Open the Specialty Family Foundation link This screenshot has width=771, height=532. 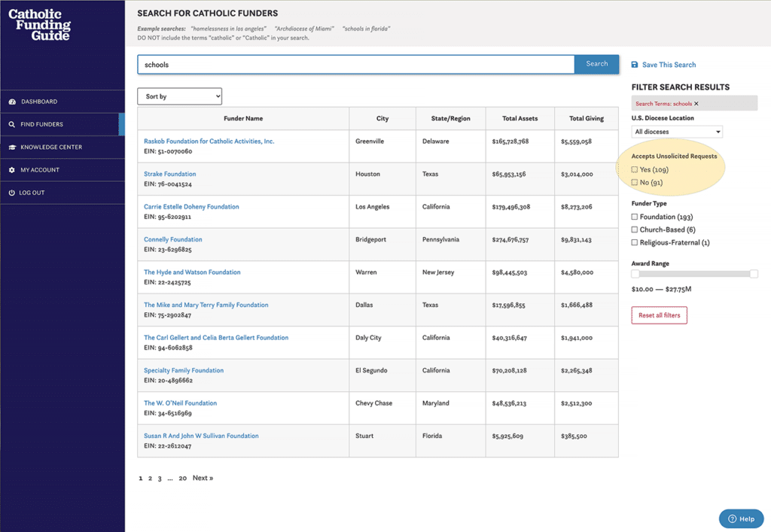pos(184,370)
